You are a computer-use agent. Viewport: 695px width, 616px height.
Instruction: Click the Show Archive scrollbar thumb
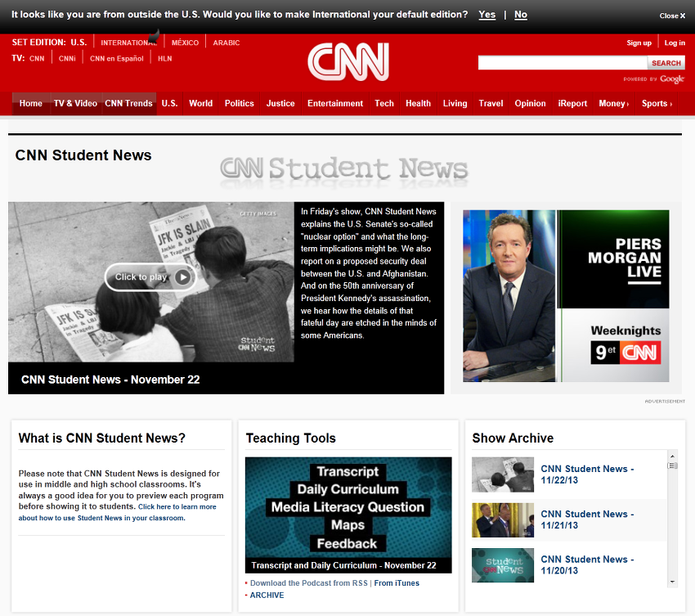coord(672,465)
